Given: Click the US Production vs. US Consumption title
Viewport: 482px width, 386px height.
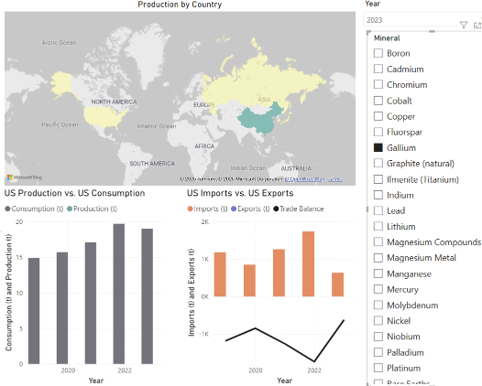Looking at the screenshot, I should coord(75,193).
